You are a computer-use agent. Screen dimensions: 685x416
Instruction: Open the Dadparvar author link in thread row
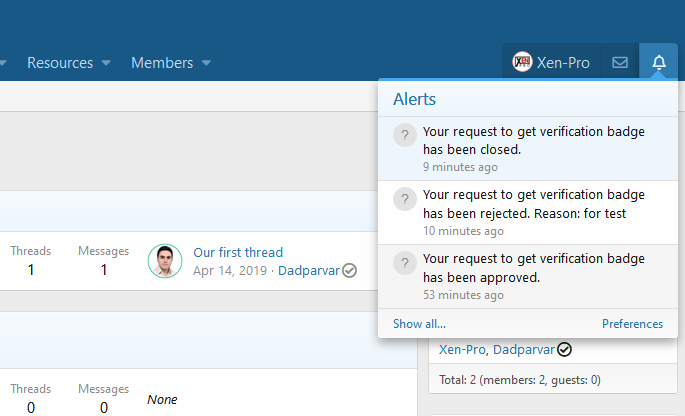click(309, 270)
